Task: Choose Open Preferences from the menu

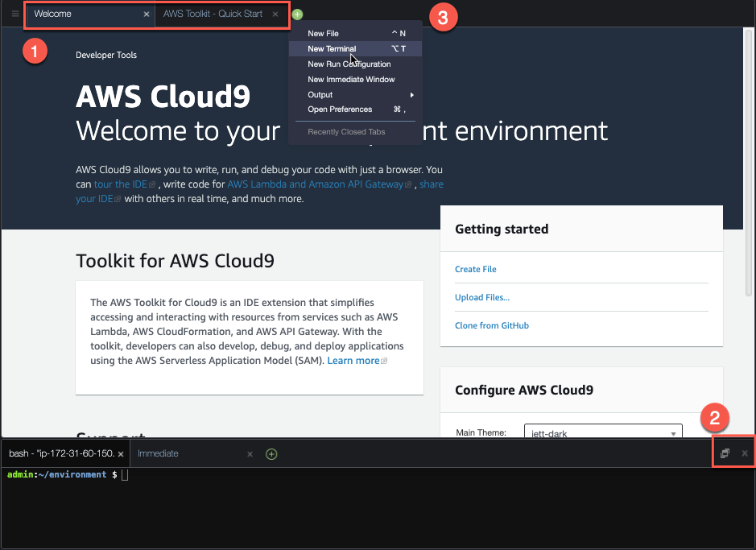Action: pos(355,110)
